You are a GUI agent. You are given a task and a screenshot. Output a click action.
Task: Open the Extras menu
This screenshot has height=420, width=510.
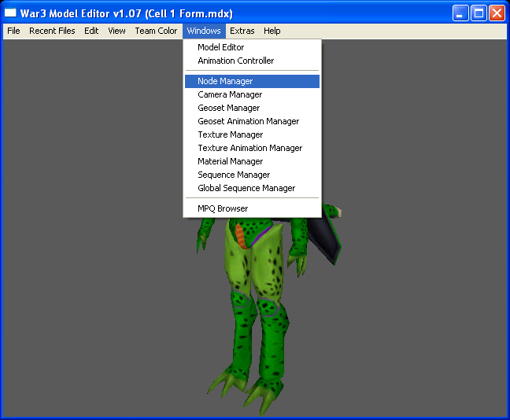coord(242,31)
